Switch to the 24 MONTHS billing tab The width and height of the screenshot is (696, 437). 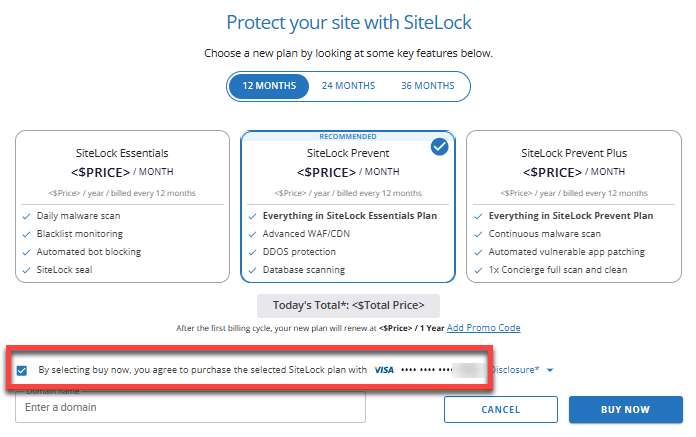coord(348,86)
